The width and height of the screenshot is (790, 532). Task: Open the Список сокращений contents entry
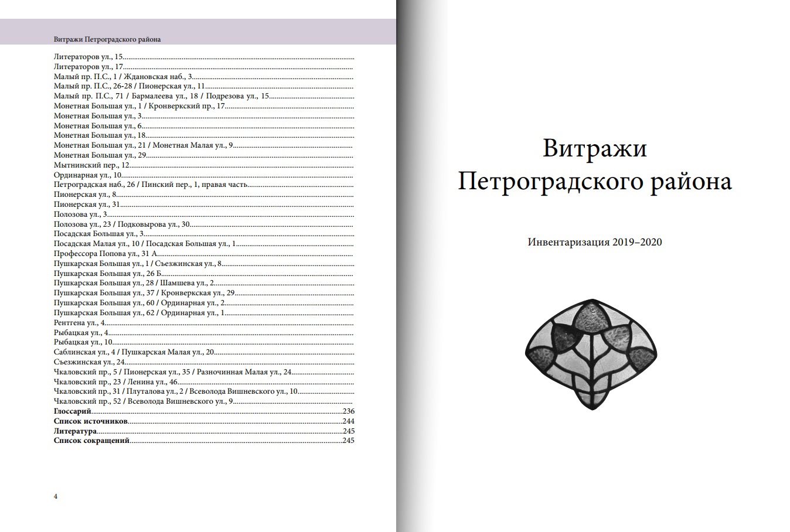[x=91, y=441]
